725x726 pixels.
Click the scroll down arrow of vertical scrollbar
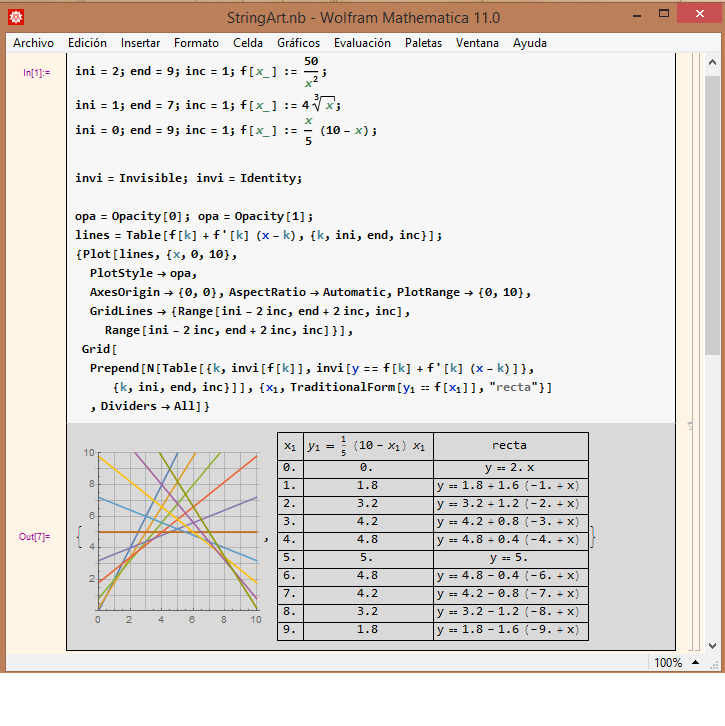click(x=712, y=645)
